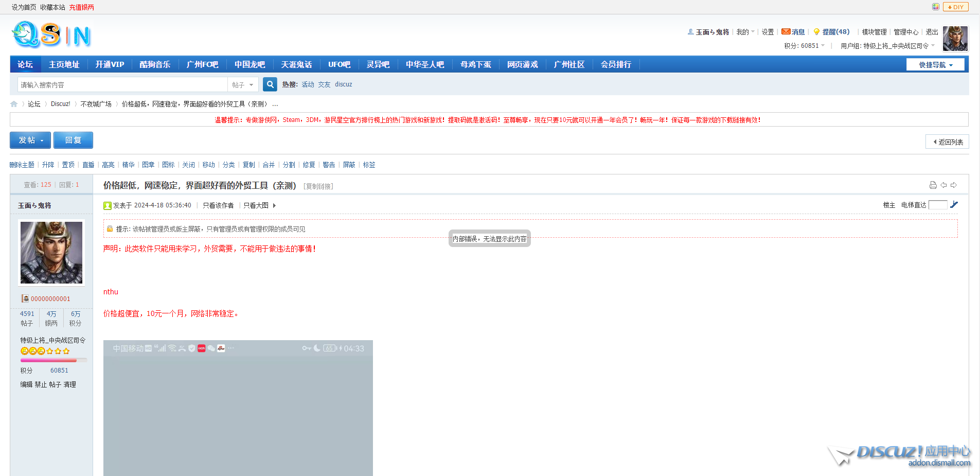Open the 会员排行 navigation tab

616,65
